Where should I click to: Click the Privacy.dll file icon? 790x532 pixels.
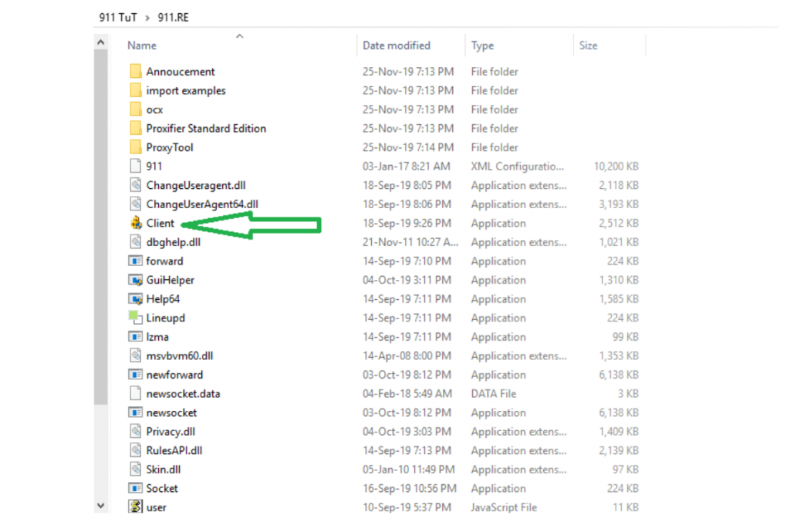coord(136,431)
